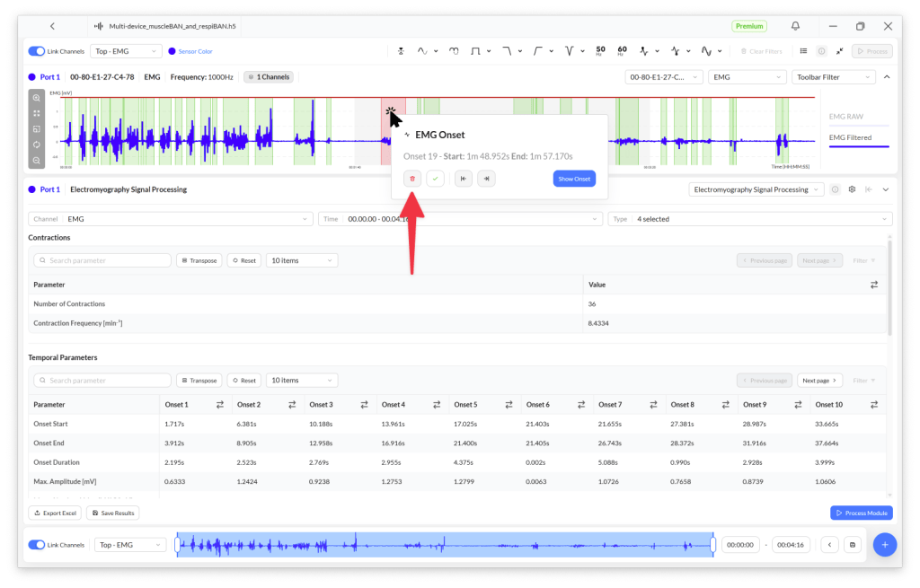
Task: Click the zoom out magnifier in plot toolbar
Action: click(x=36, y=161)
